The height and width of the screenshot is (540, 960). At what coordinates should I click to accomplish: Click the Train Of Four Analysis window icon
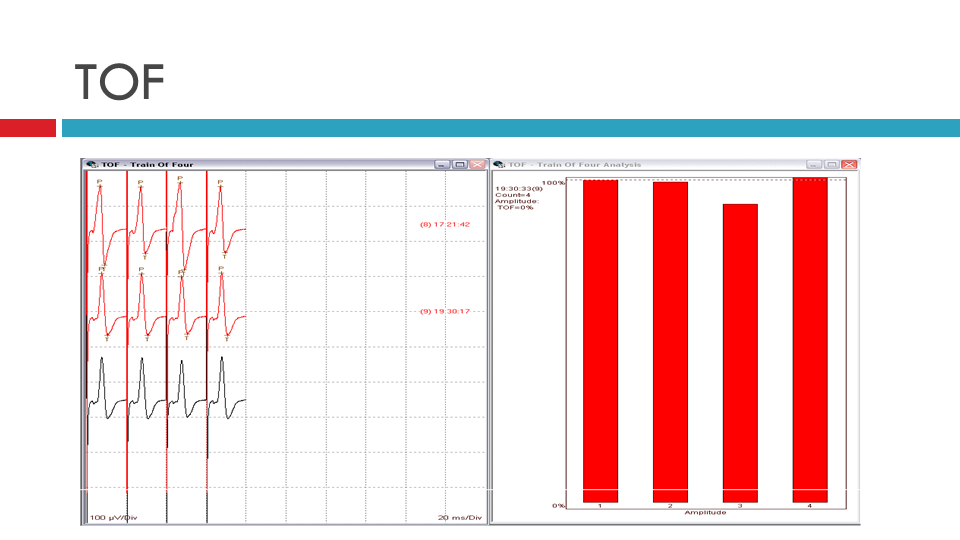(499, 165)
